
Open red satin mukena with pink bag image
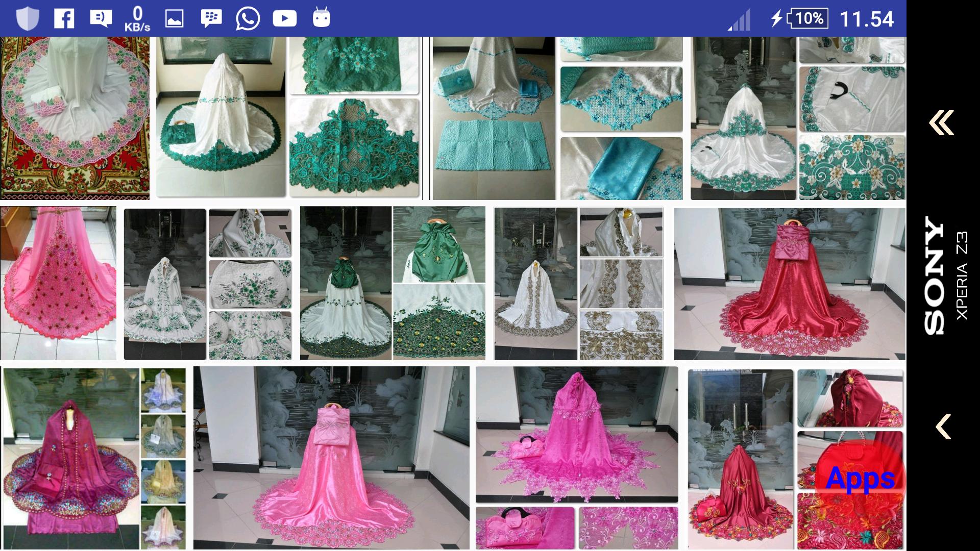[x=790, y=284]
